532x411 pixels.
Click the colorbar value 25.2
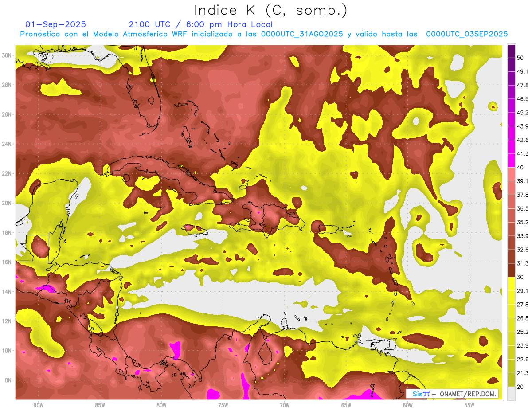pyautogui.click(x=522, y=332)
